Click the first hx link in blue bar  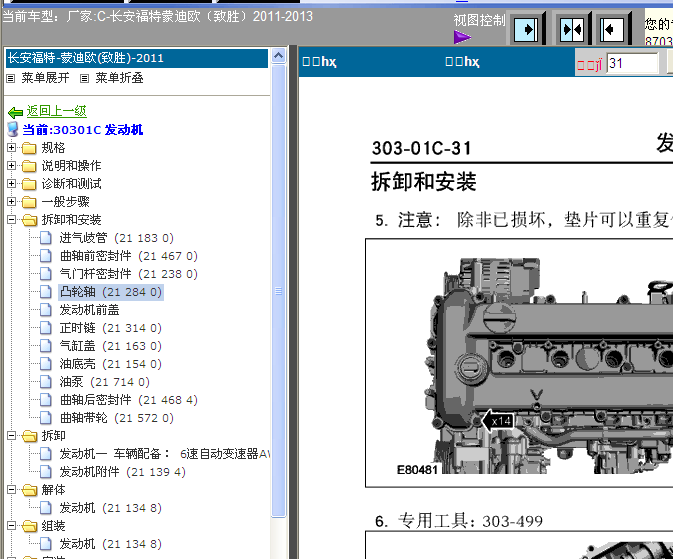pyautogui.click(x=319, y=62)
